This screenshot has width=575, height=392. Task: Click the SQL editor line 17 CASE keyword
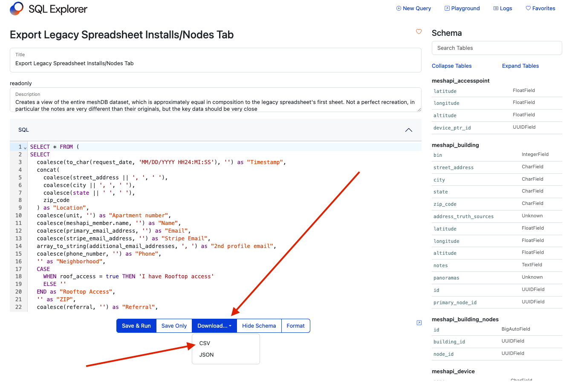tap(43, 269)
